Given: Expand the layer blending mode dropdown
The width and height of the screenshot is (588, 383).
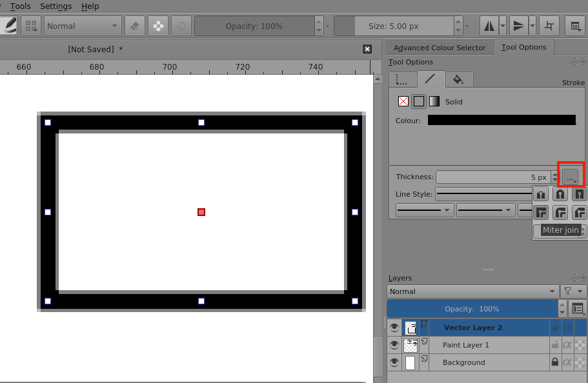Looking at the screenshot, I should (472, 291).
